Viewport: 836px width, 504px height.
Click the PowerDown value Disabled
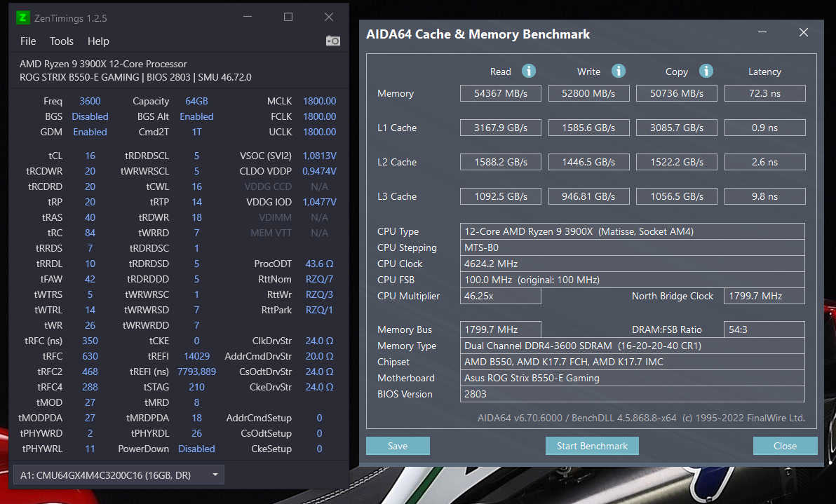(197, 449)
